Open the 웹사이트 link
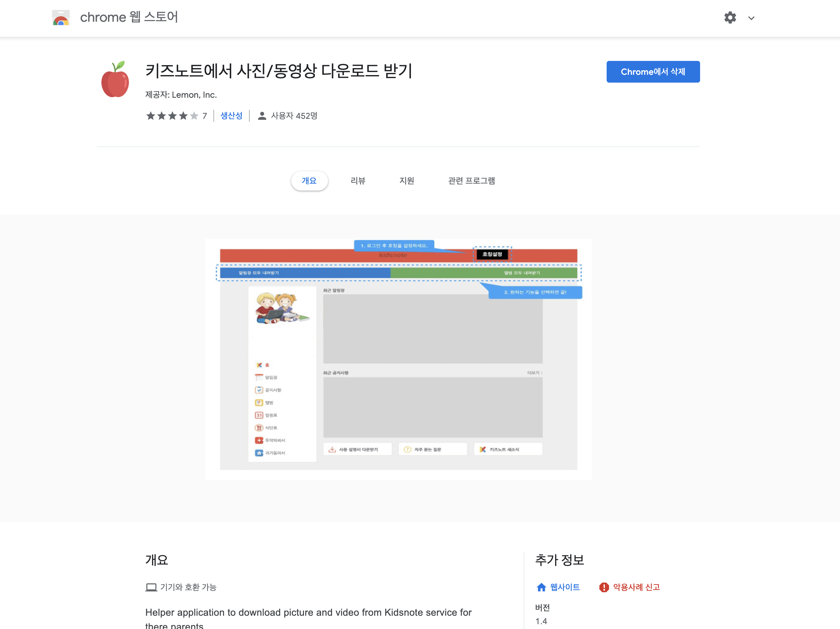The image size is (840, 629). 565,587
